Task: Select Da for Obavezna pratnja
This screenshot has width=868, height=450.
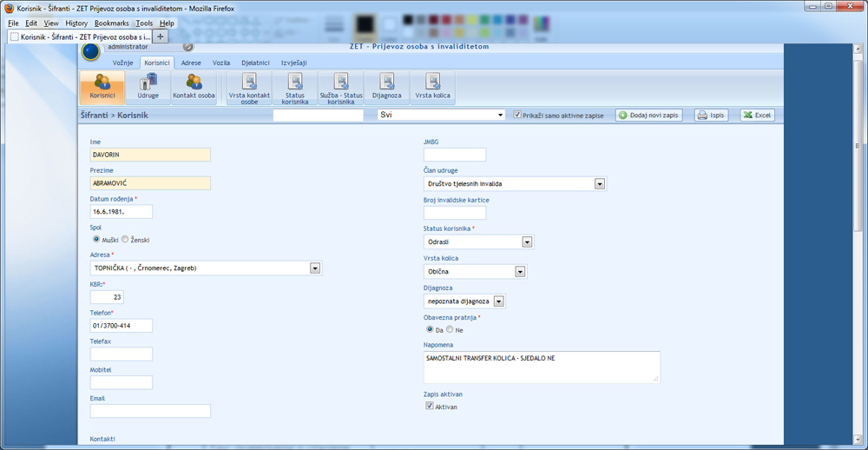Action: click(430, 329)
